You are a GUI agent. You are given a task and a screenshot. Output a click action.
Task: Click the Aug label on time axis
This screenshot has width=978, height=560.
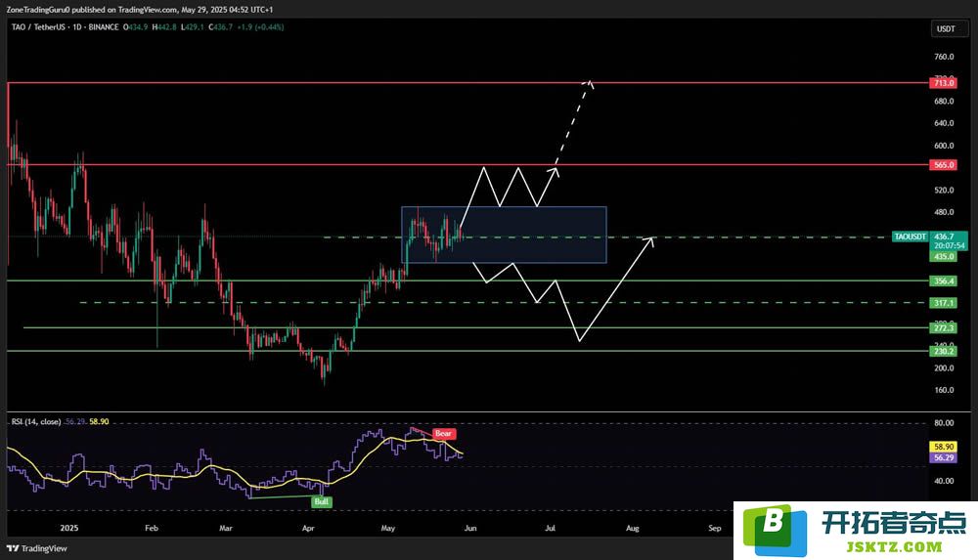coord(633,528)
